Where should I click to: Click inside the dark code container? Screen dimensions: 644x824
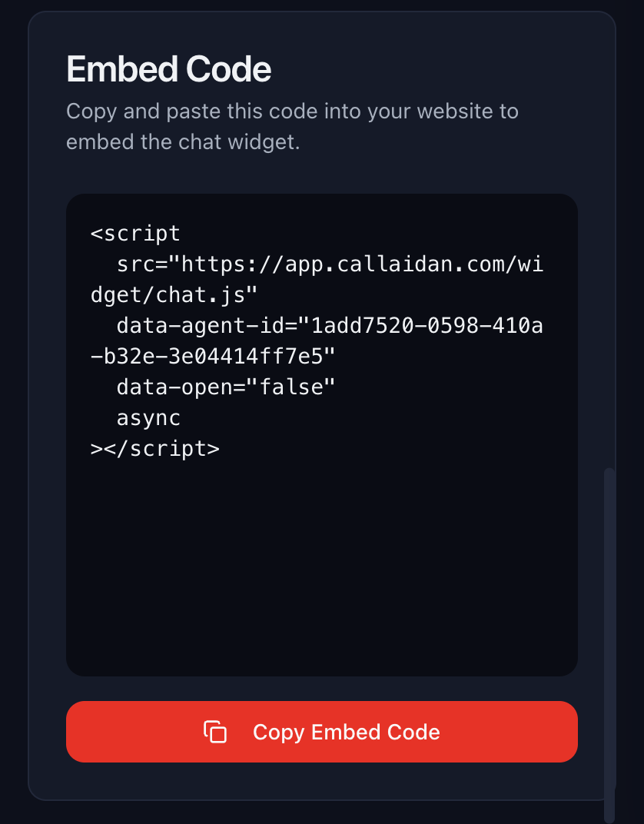coord(321,553)
